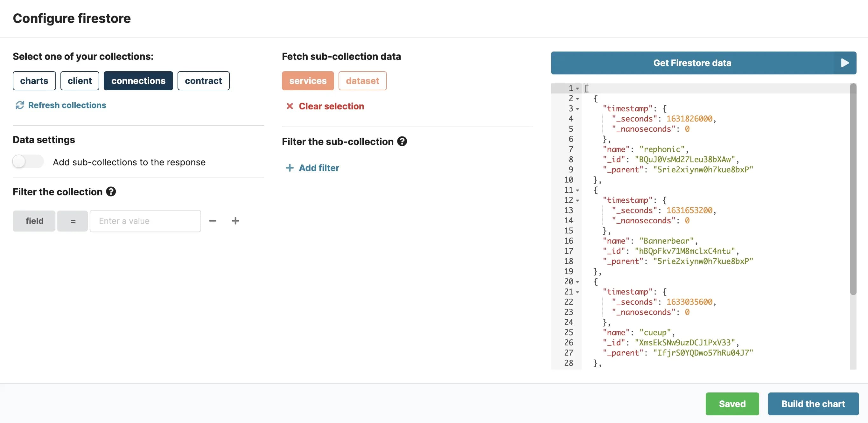Screen dimensions: 868x423
Task: Select the charts collection
Action: [34, 80]
